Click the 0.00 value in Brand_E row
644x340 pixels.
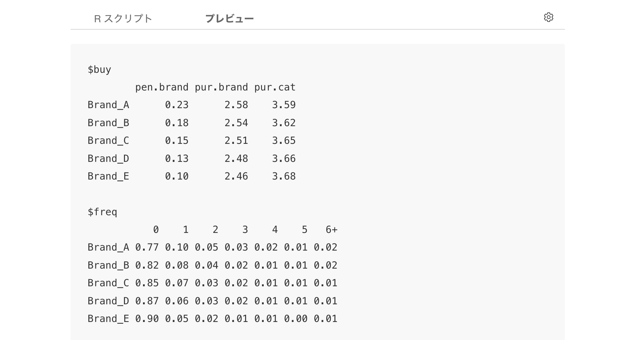296,319
